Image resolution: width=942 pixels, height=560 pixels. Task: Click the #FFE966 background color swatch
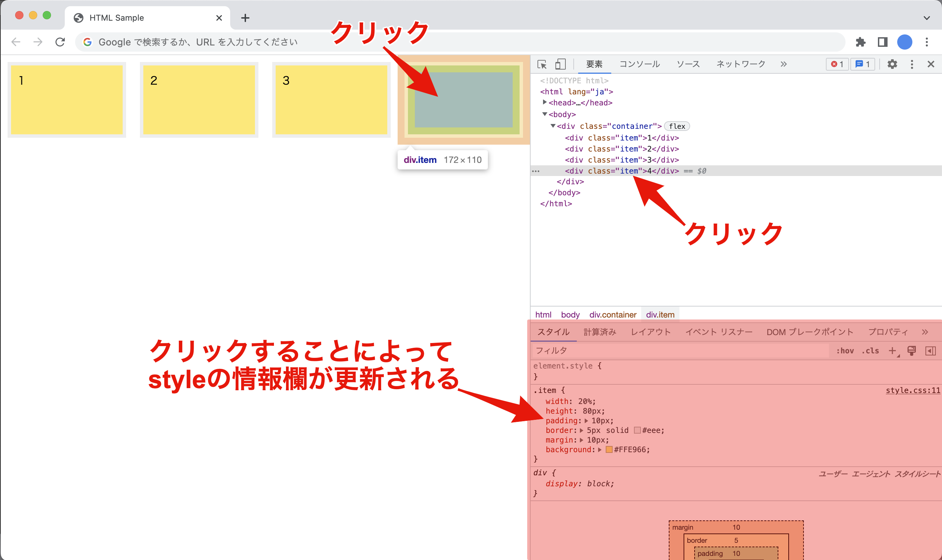coord(609,449)
